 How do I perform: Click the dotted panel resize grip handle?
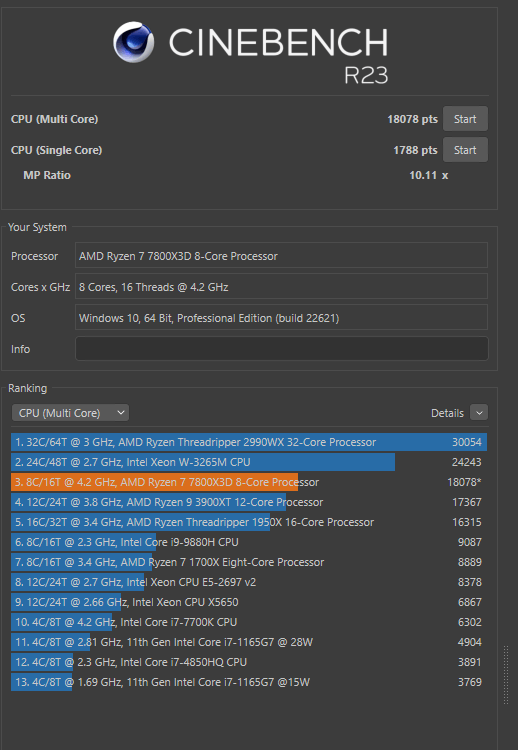click(506, 675)
